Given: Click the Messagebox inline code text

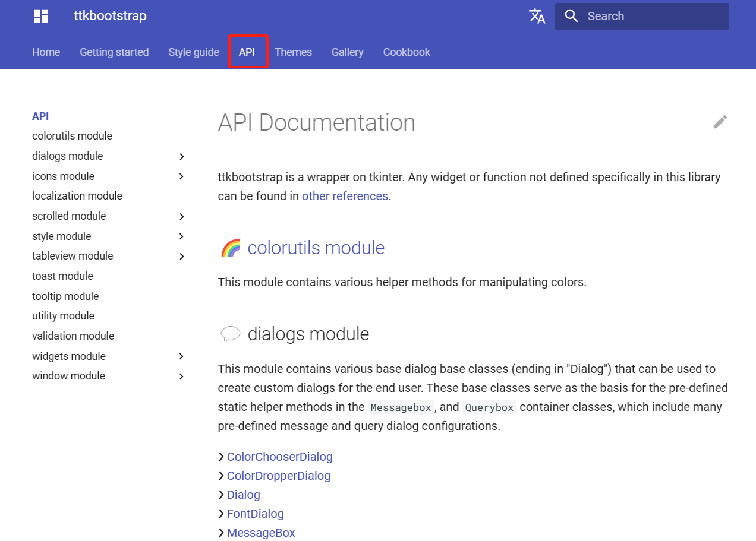Looking at the screenshot, I should pos(401,407).
